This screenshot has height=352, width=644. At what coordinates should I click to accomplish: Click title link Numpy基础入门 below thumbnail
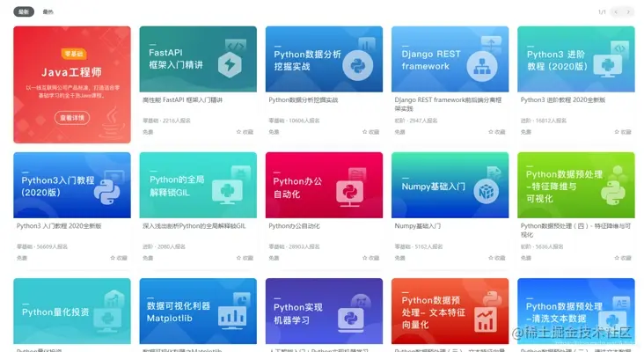(418, 226)
